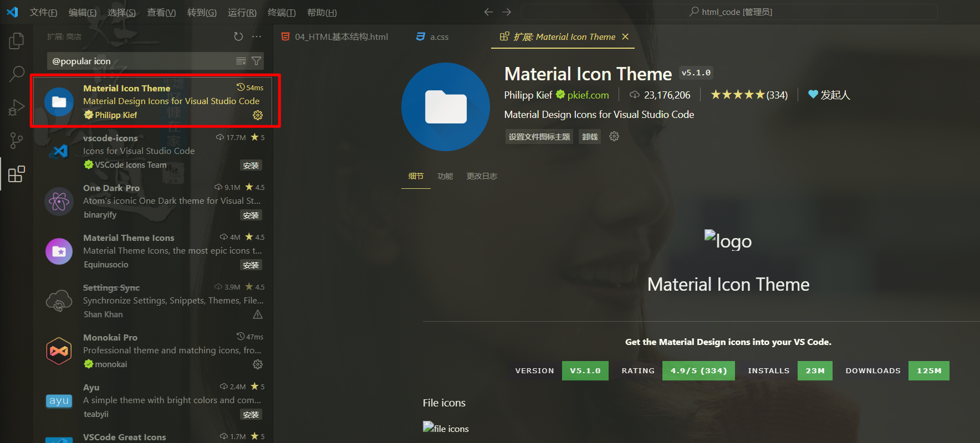Click the 发起人 sponsor heart link
Viewport: 980px width, 443px height.
pyautogui.click(x=829, y=95)
